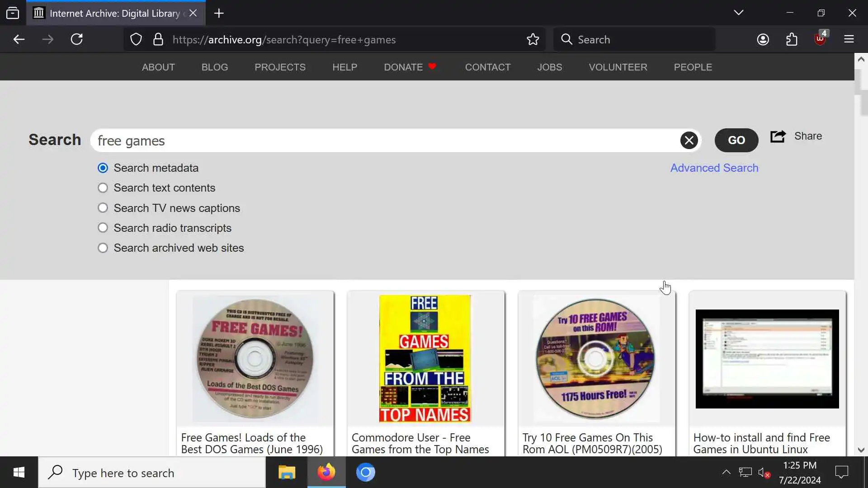
Task: Open the Firefox hamburger menu
Action: (x=849, y=40)
